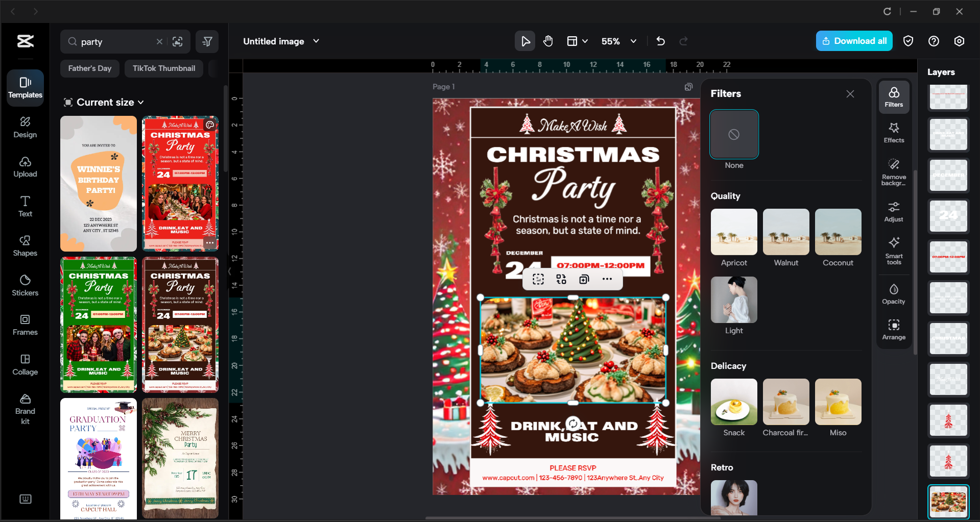Select the Text tool in the sidebar
This screenshot has width=980, height=522.
coord(25,206)
